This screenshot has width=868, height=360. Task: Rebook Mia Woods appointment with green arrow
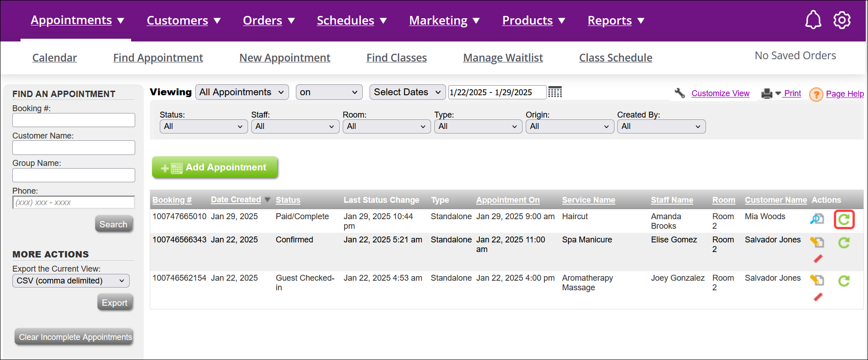tap(844, 220)
